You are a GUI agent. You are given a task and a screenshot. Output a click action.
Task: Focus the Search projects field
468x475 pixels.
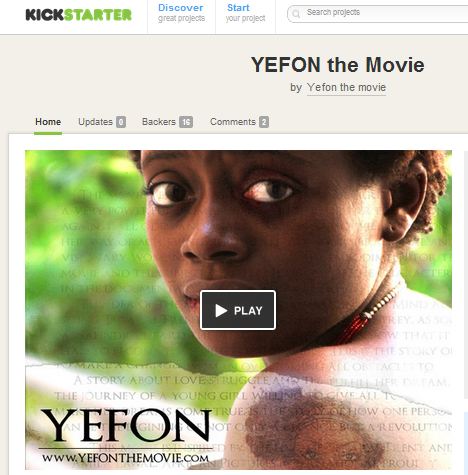pyautogui.click(x=378, y=14)
